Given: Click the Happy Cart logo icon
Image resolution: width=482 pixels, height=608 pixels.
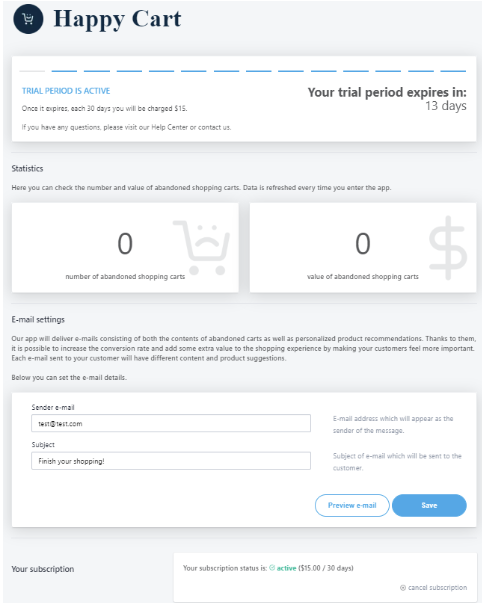Looking at the screenshot, I should (x=28, y=19).
